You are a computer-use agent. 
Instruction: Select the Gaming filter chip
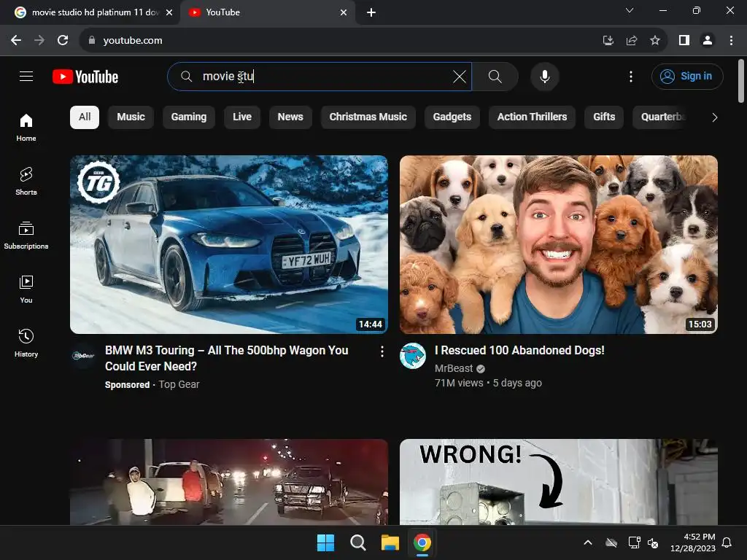[x=189, y=117]
